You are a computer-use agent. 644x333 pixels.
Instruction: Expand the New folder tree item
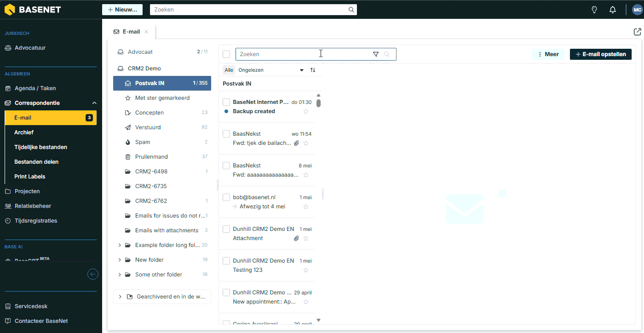[x=120, y=260]
